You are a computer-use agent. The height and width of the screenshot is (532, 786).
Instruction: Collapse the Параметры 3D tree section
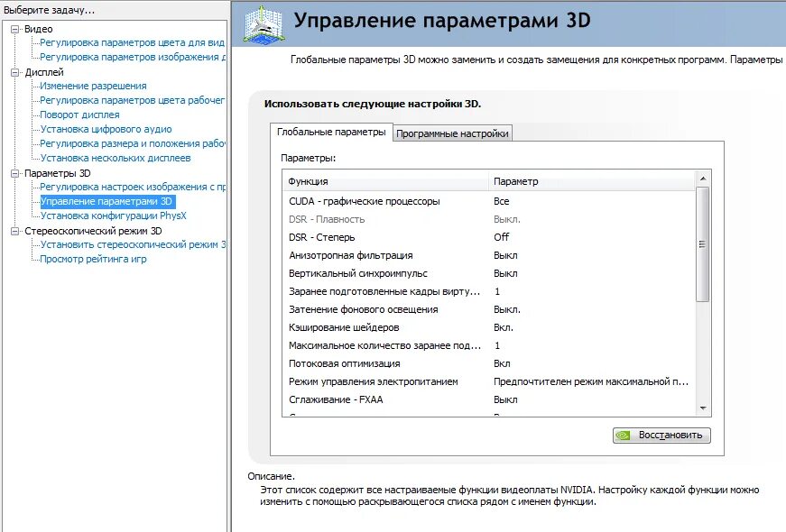tap(15, 173)
